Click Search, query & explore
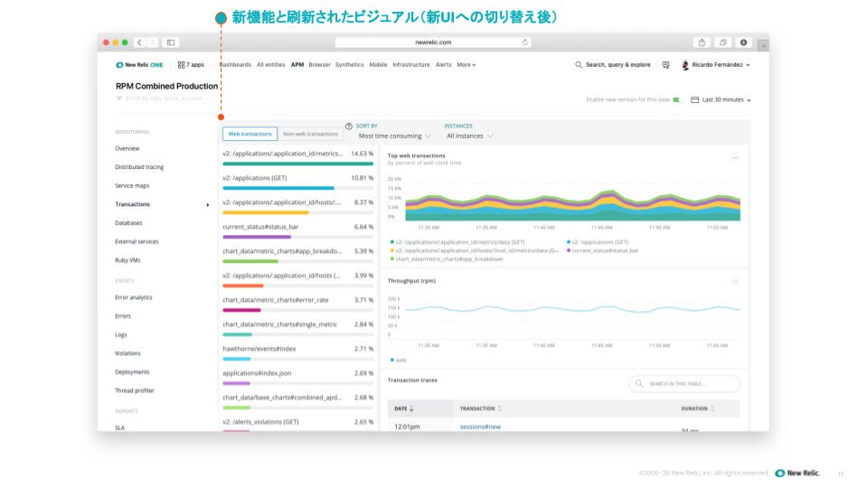This screenshot has width=868, height=488. [618, 65]
